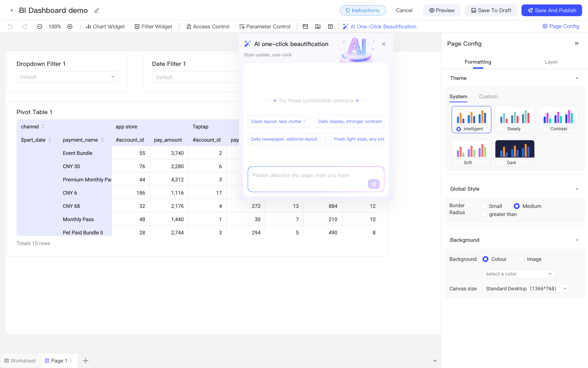Open the Preview button
The height and width of the screenshot is (368, 588).
click(x=442, y=10)
